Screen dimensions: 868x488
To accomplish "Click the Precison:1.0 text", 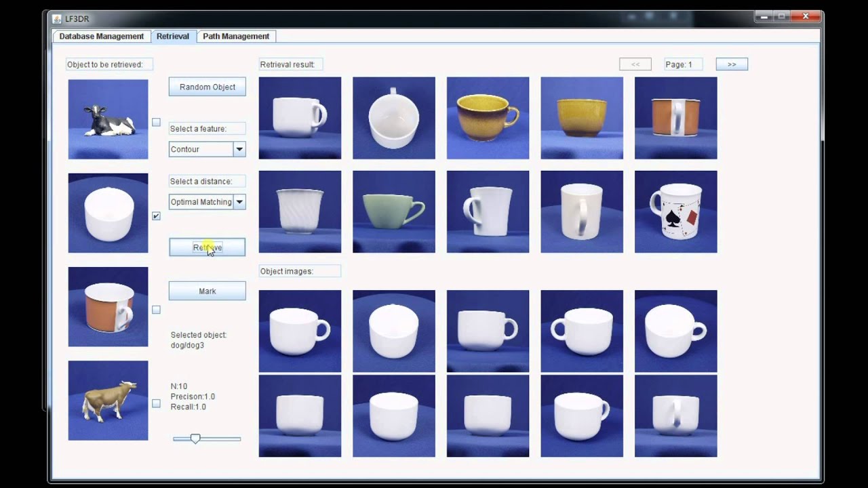I will [x=193, y=396].
